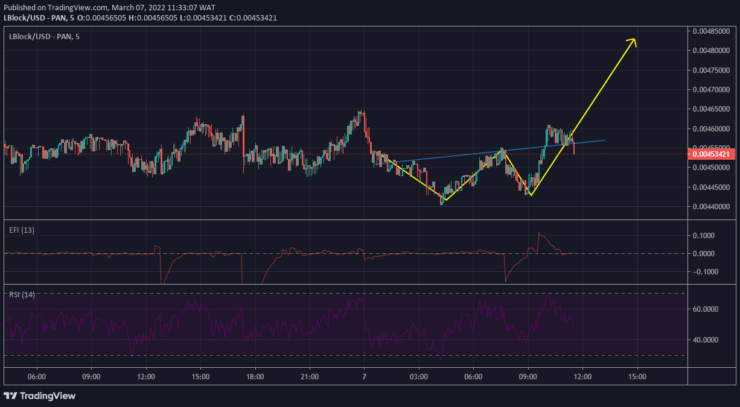Click the 0.1000 EFI scale label
The width and height of the screenshot is (740, 407).
[706, 236]
